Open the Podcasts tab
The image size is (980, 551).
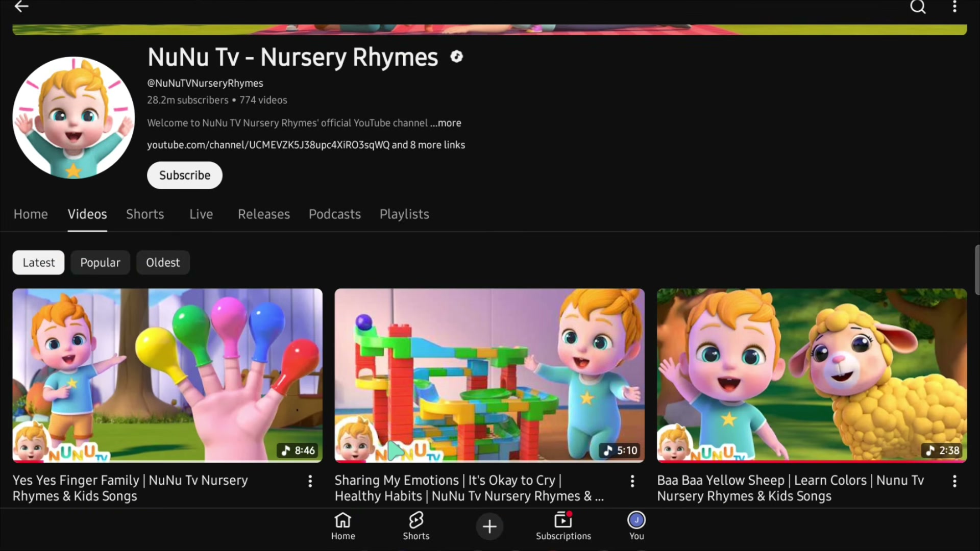pos(335,214)
